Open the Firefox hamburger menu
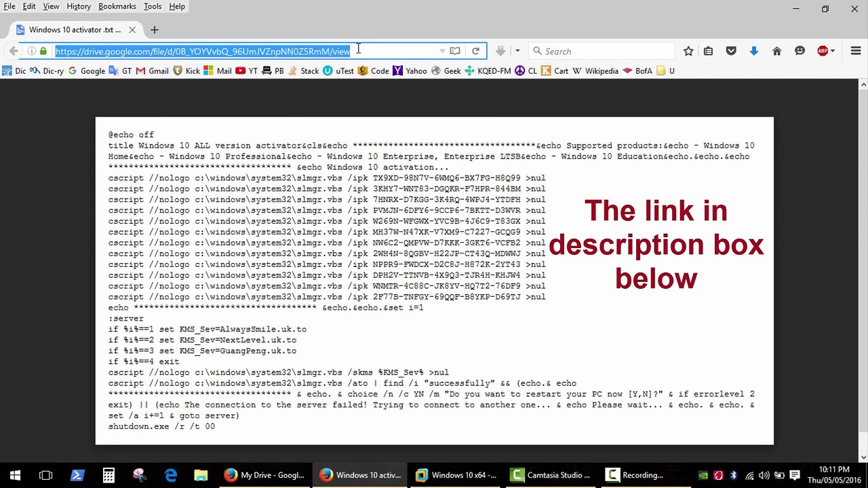 tap(855, 51)
